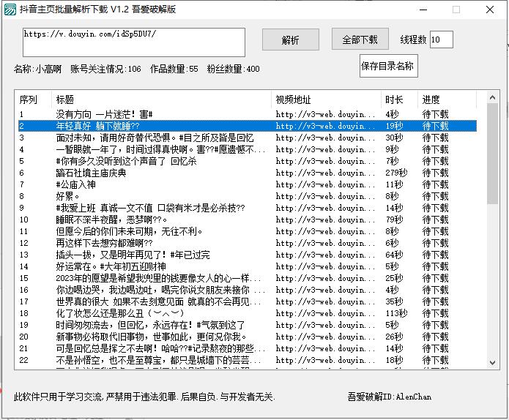The image size is (509, 420).
Task: Click the 113秒 duration cell
Action: [x=396, y=313]
